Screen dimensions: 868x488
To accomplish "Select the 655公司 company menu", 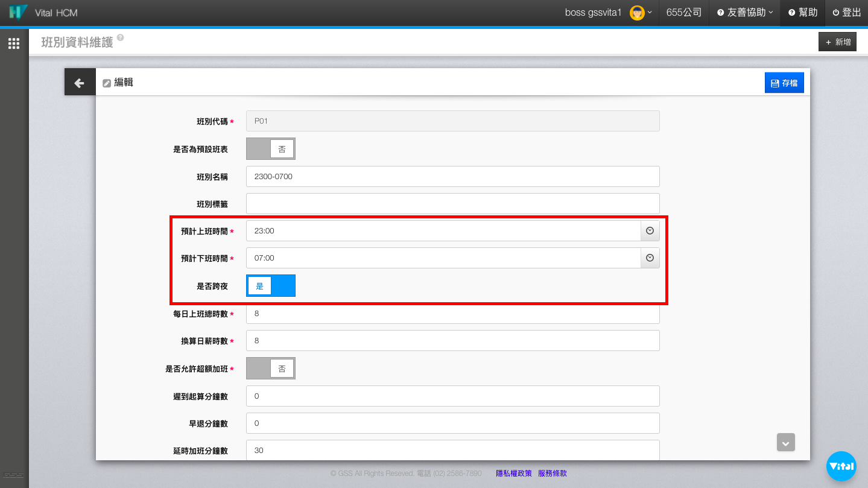I will click(683, 13).
